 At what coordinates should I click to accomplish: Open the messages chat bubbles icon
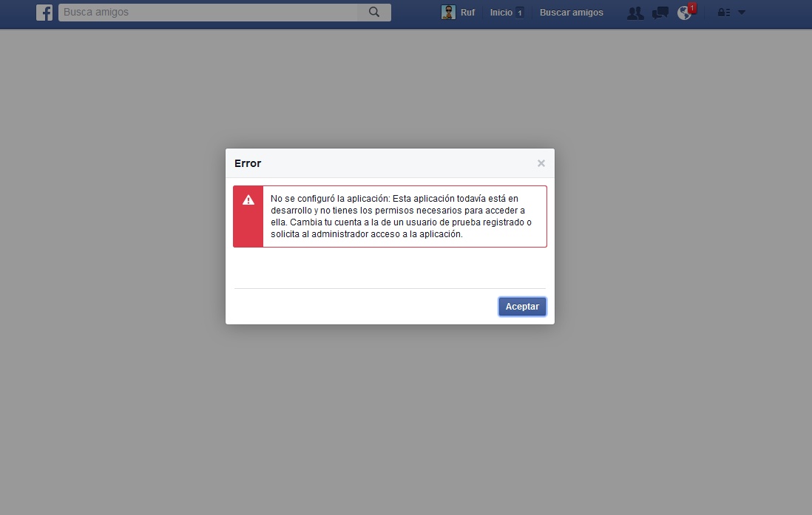[660, 13]
